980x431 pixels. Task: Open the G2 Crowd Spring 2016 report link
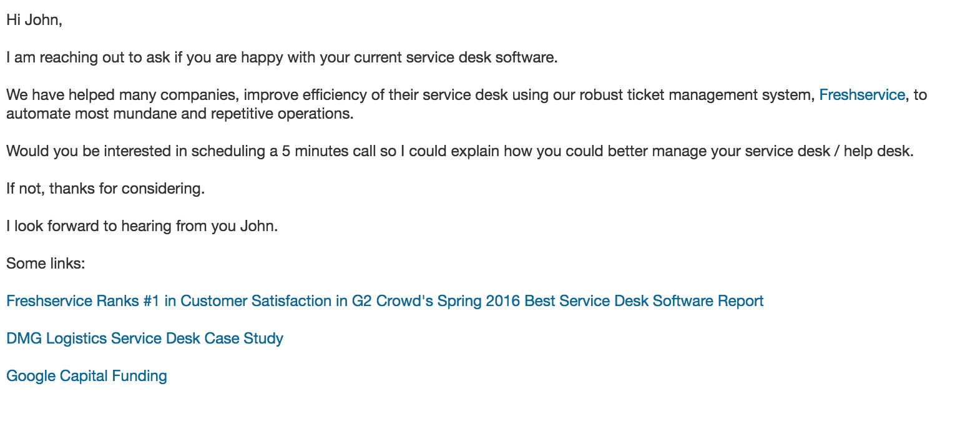pos(385,301)
